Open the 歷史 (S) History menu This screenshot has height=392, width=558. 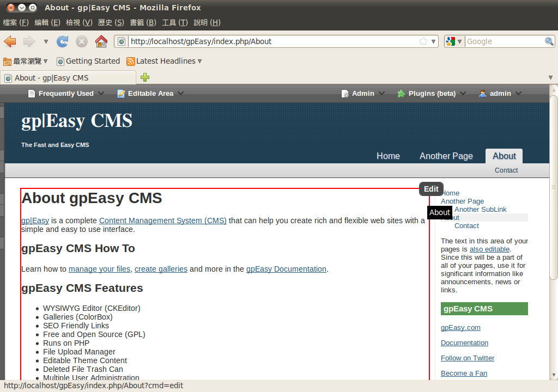coord(111,22)
